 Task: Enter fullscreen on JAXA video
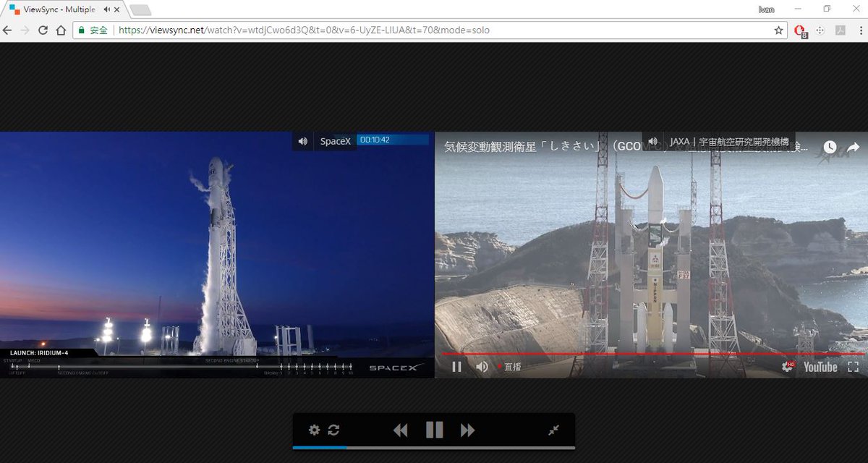[x=853, y=367]
